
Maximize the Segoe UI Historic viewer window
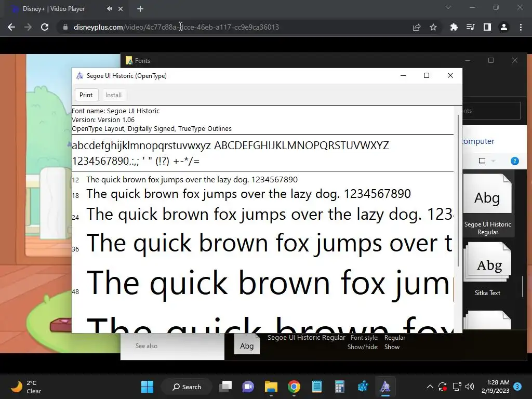(427, 75)
